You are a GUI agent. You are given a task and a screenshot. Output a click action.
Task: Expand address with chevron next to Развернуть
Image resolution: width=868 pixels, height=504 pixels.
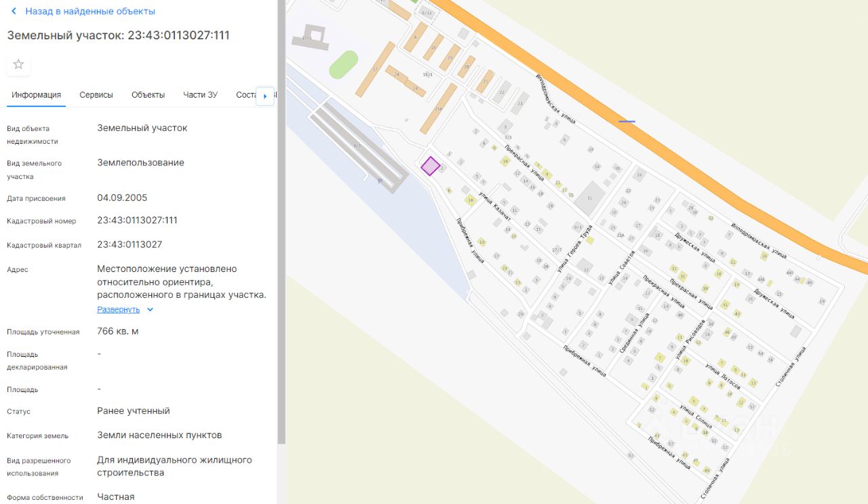151,310
